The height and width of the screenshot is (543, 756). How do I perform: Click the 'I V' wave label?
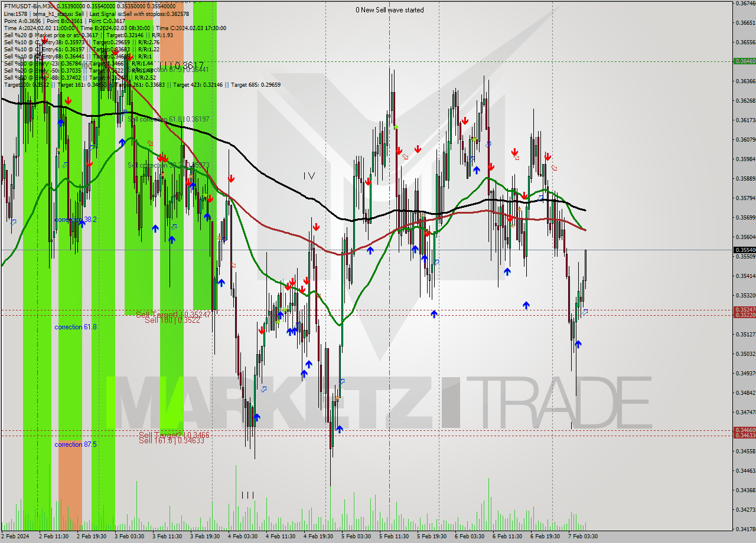click(309, 175)
